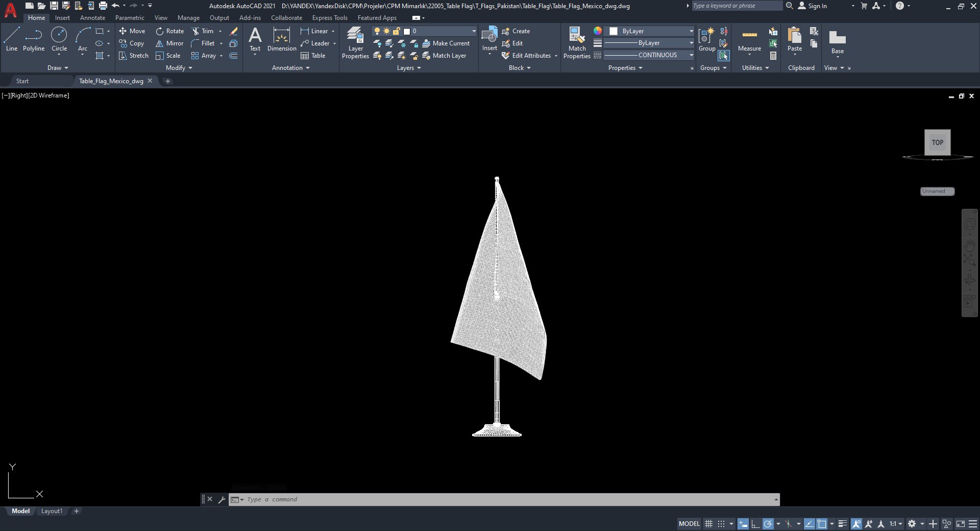The height and width of the screenshot is (531, 980).
Task: Pick the Mirror tool
Action: [x=169, y=43]
